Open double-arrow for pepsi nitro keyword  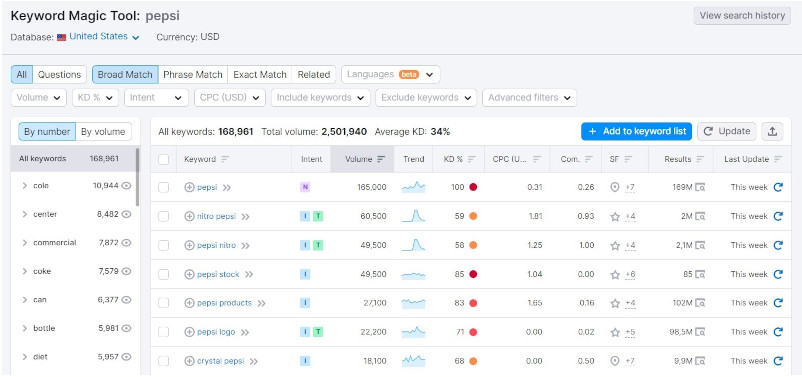[246, 246]
